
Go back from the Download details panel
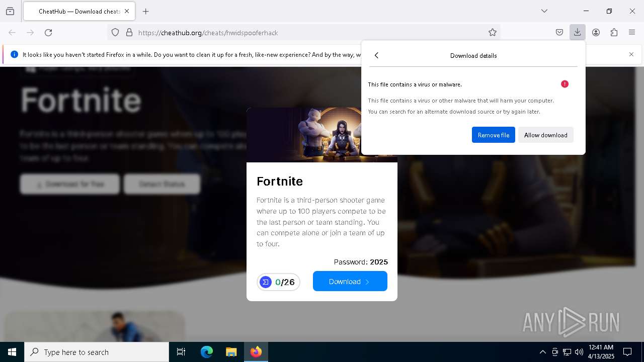[376, 55]
